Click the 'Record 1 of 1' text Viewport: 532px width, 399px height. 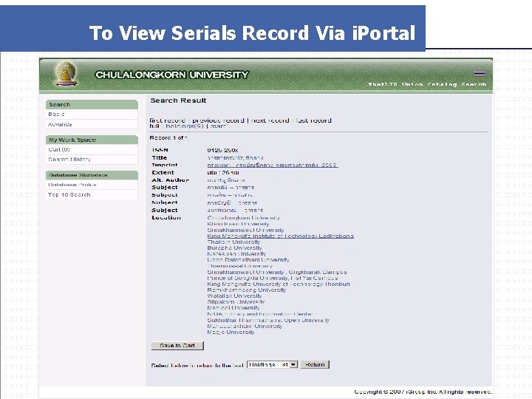pos(168,137)
